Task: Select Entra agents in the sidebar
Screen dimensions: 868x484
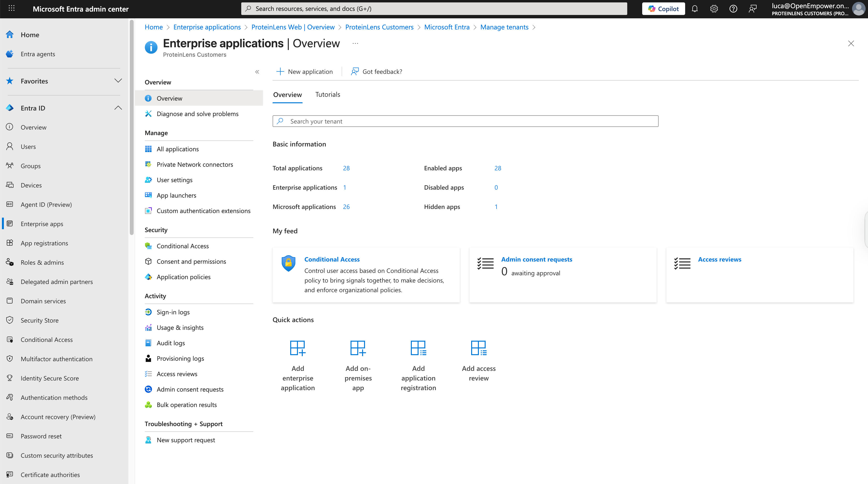Action: click(38, 54)
